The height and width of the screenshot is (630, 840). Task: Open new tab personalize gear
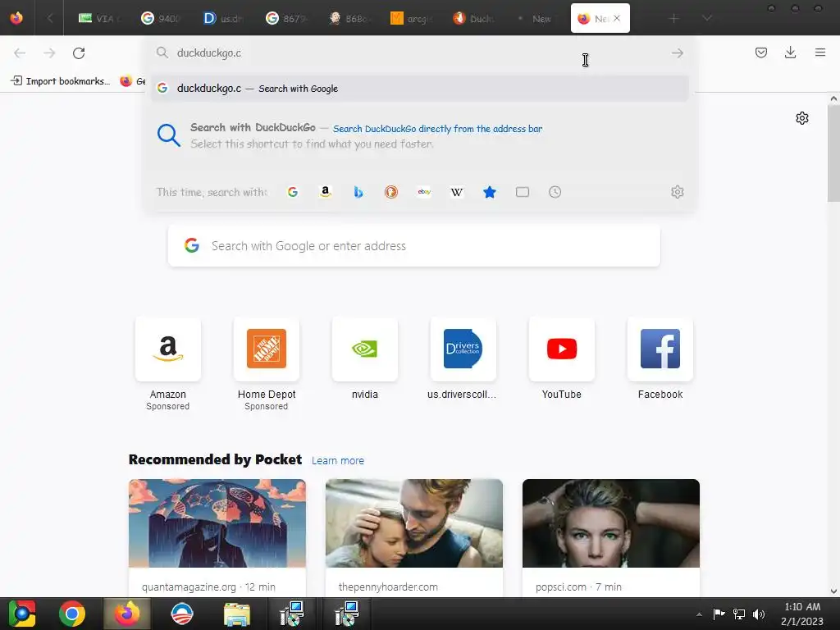point(802,118)
